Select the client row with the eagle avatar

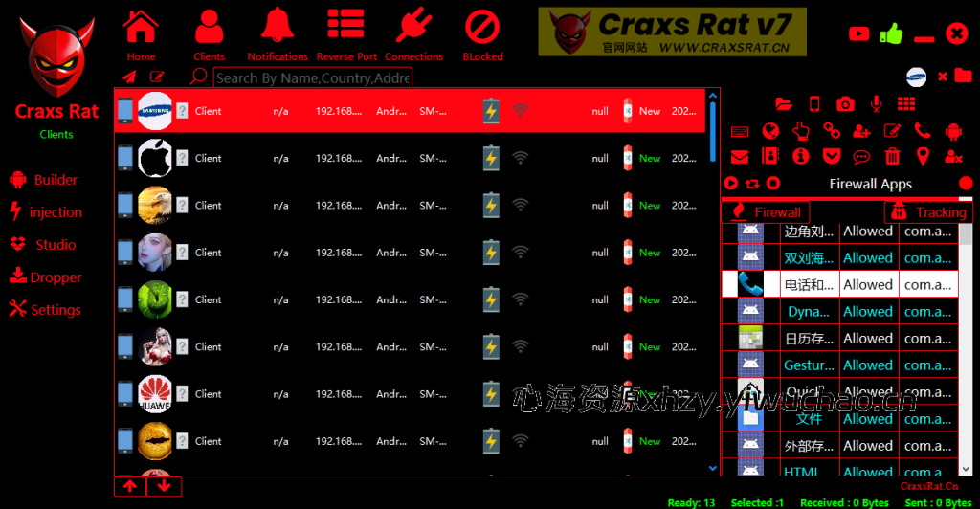point(411,206)
